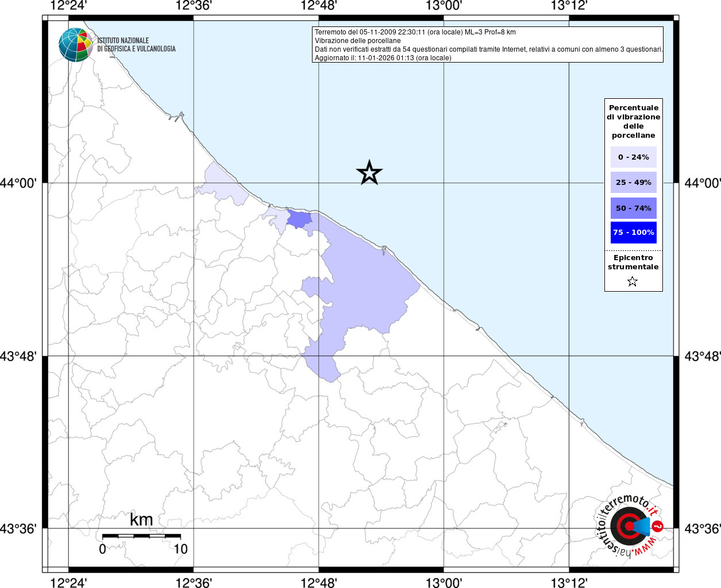721x588 pixels.
Task: Click the right axis label 43°36'
Action: 702,528
